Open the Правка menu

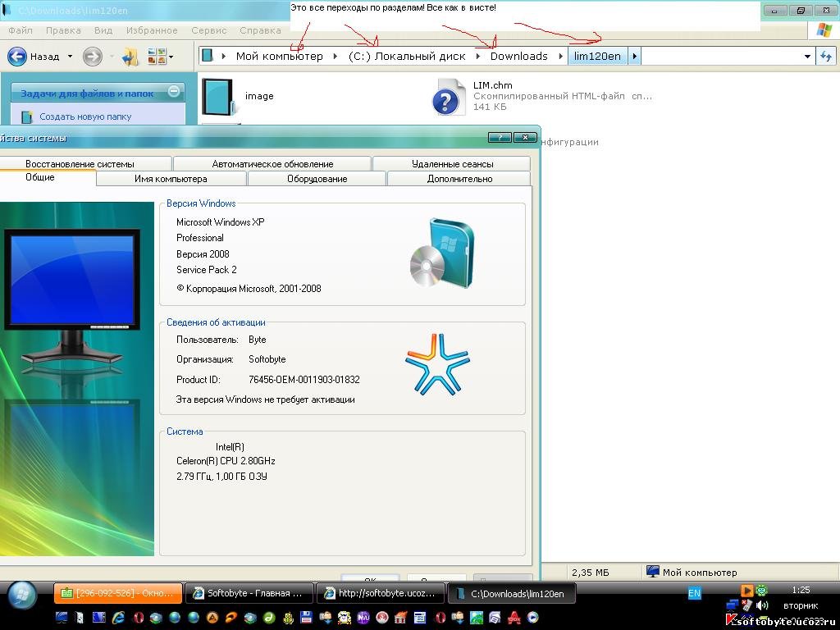tap(63, 30)
